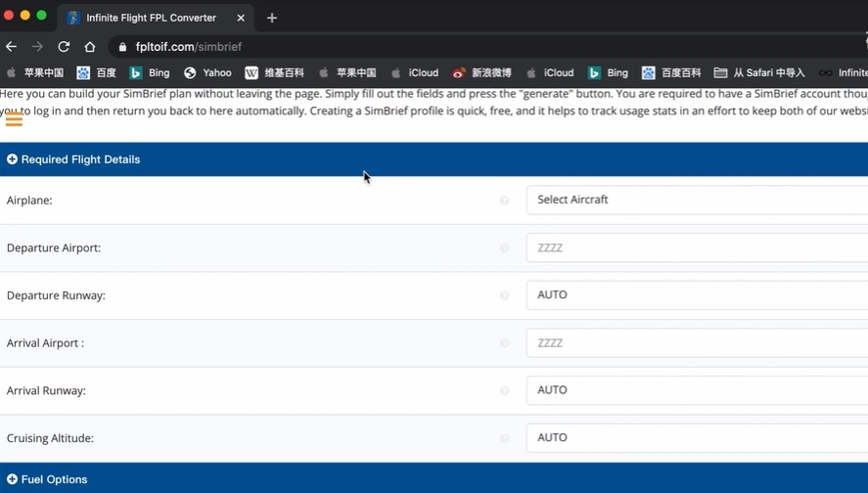Open the Arrival Runway AUTO dropdown
Screen dimensions: 868x493
[x=696, y=389]
